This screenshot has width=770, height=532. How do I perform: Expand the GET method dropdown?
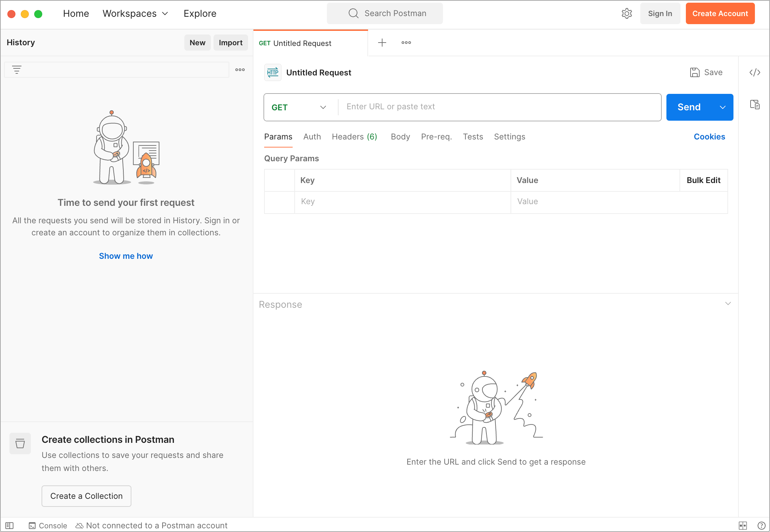(x=299, y=107)
